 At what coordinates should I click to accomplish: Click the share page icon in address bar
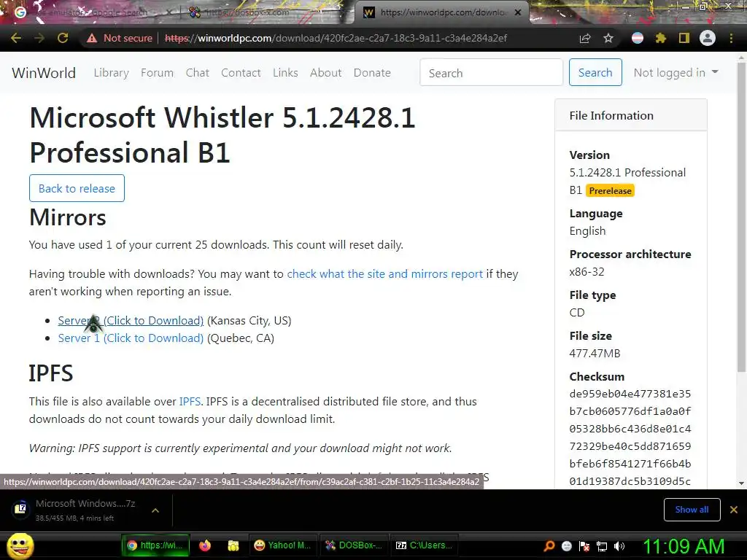585,38
